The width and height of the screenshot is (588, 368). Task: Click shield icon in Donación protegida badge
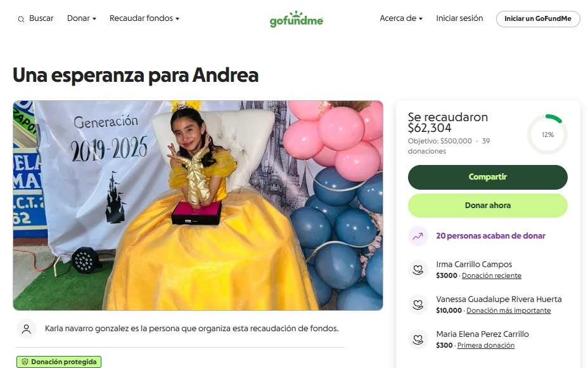[25, 362]
